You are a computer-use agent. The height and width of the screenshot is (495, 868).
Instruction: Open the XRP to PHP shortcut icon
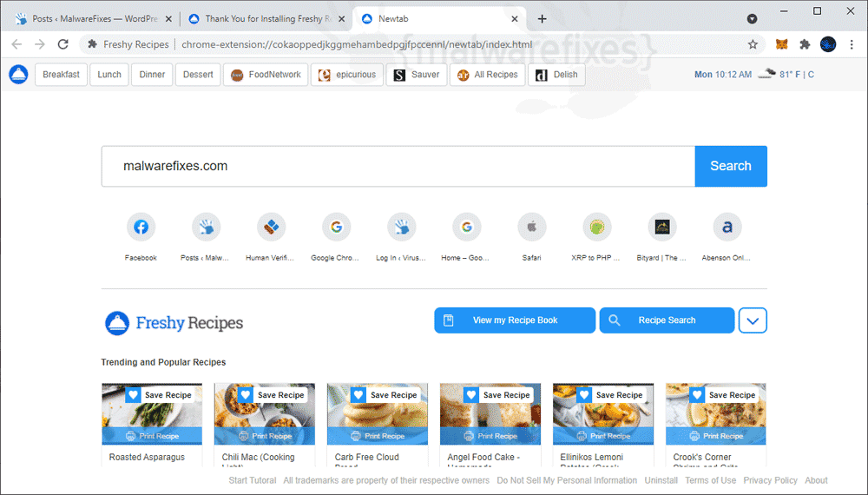597,227
